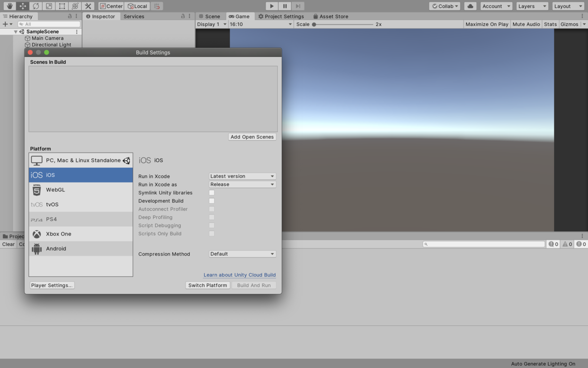This screenshot has width=588, height=368.
Task: Click the Hierarchy create plus icon
Action: (5, 24)
